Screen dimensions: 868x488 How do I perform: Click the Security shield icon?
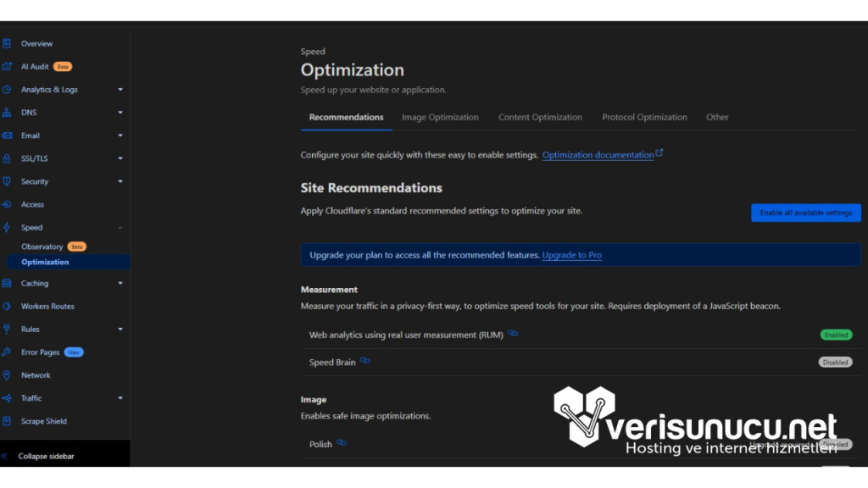(7, 181)
